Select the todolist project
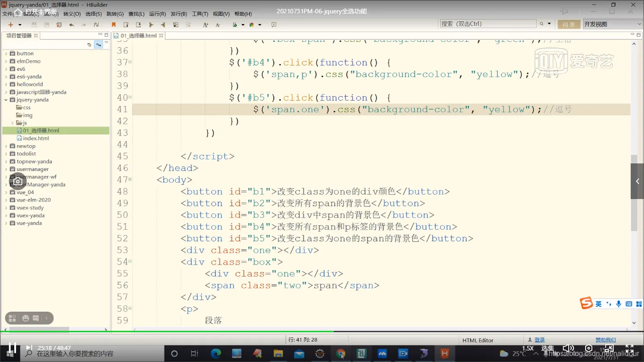Screen dimensions: 644x362 26,153
